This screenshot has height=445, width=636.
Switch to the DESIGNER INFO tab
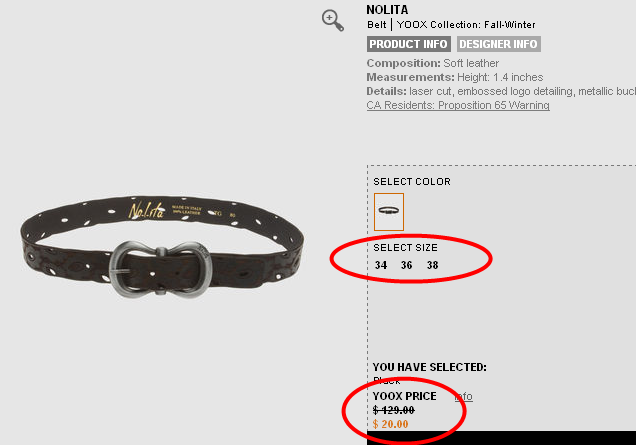498,44
